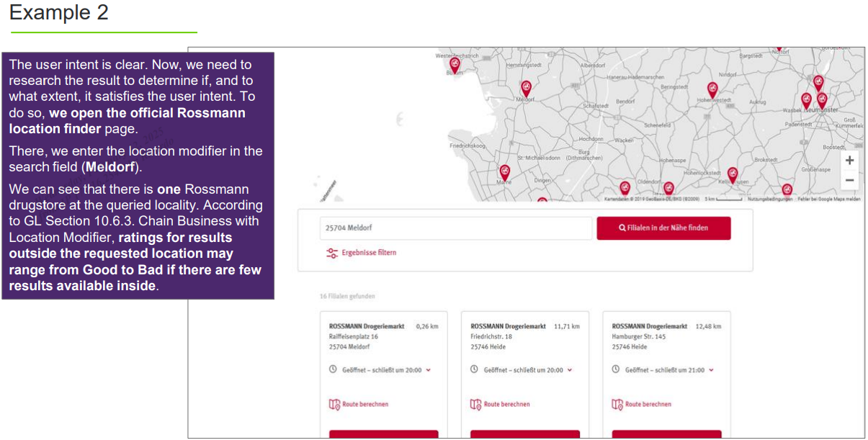The width and height of the screenshot is (868, 440).
Task: Click the store pin at Meldorf on the map
Action: 526,89
